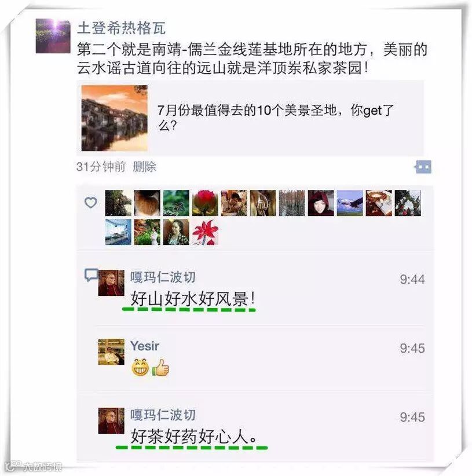Open the shared article's water town thumbnail

(x=115, y=118)
